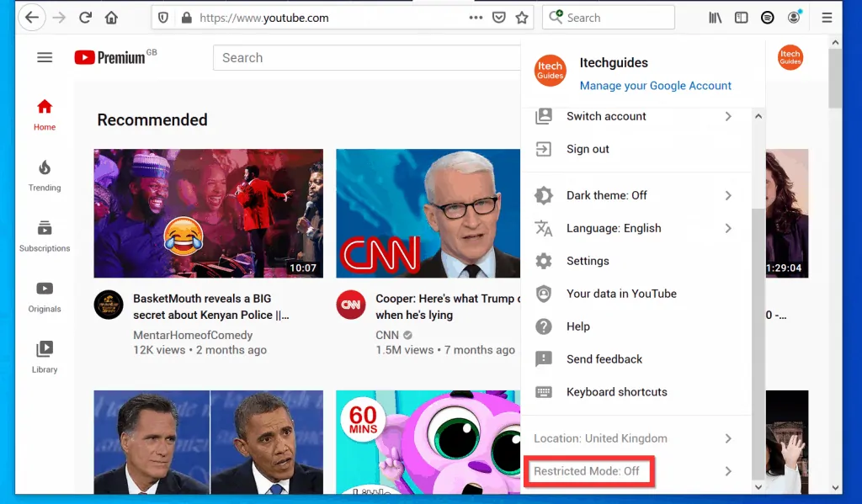The width and height of the screenshot is (862, 504).
Task: Click the Itech Guides avatar in account menu
Action: click(x=550, y=71)
